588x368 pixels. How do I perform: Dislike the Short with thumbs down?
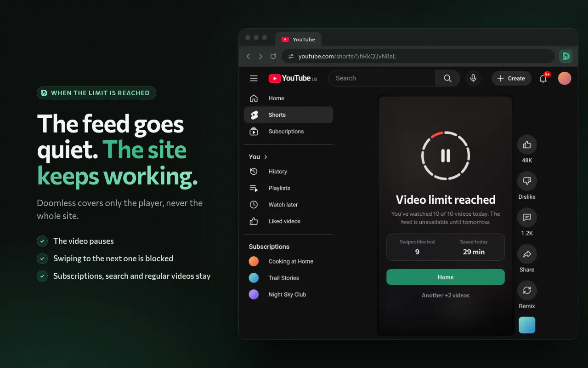pos(527,181)
